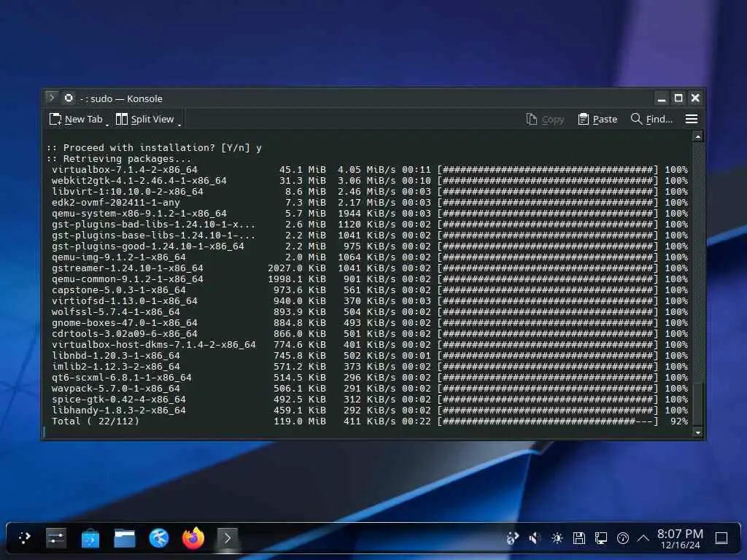Click the virtualbox-host-dkms-7.1.4-2-x86_64 line
This screenshot has width=747, height=560.
[x=369, y=345]
